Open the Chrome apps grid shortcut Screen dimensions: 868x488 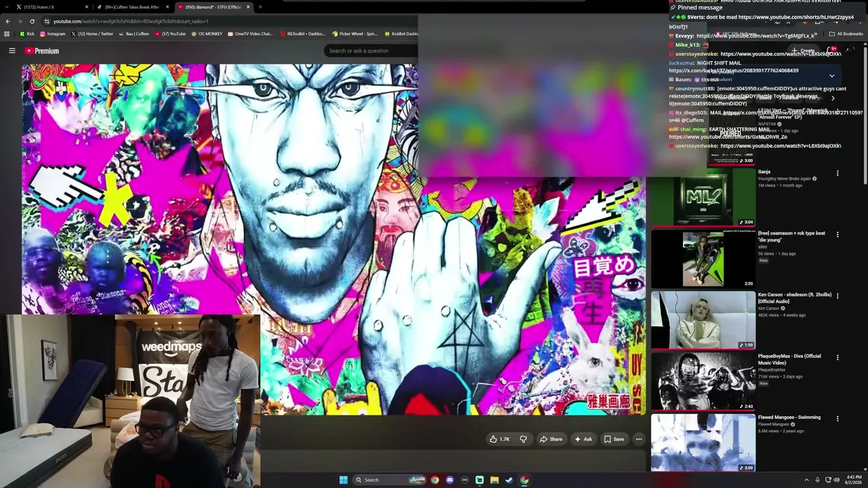click(x=7, y=34)
